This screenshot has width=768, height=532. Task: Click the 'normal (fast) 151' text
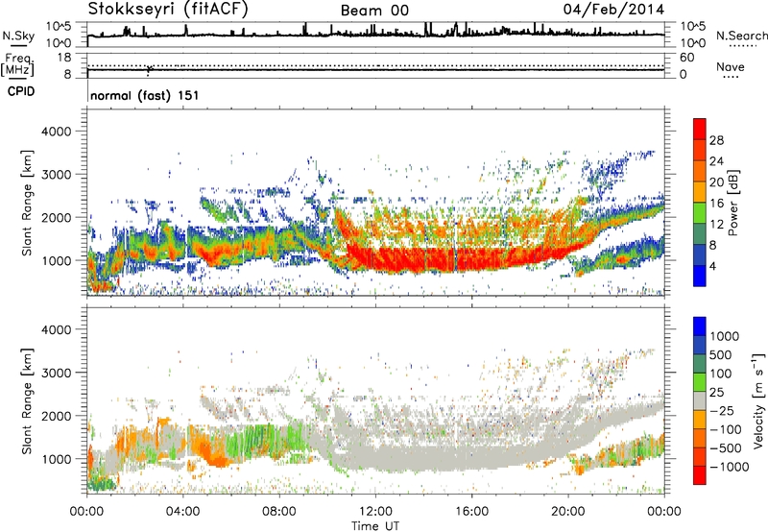[145, 95]
